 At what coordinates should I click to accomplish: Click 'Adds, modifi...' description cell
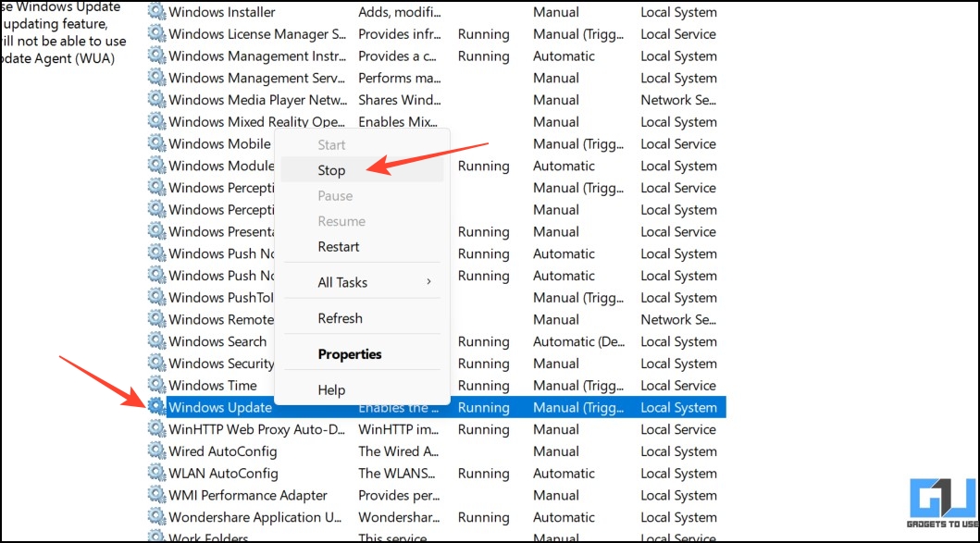400,12
